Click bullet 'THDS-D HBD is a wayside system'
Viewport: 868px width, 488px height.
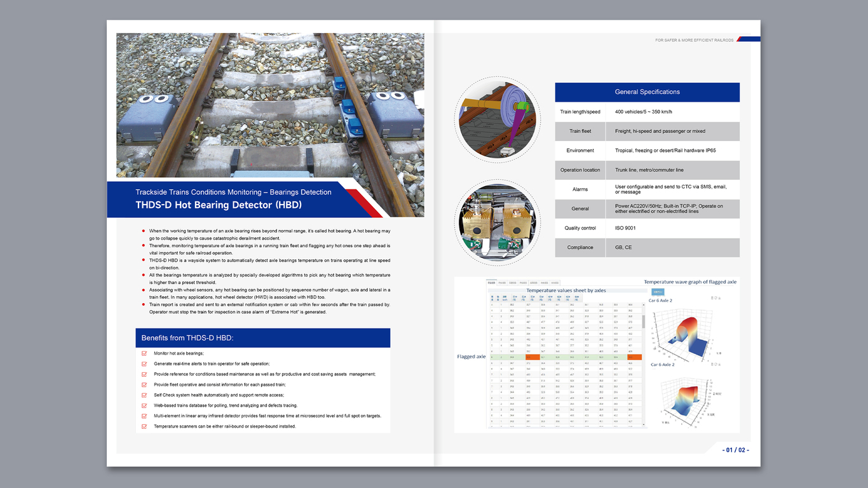click(x=269, y=264)
